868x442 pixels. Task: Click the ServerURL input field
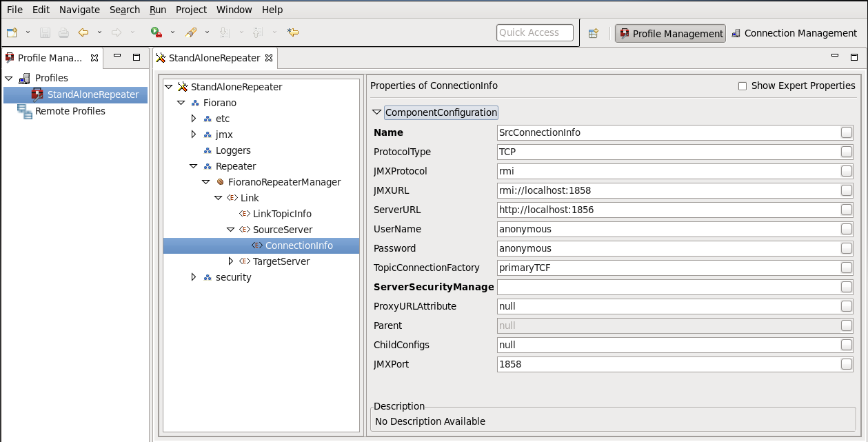pyautogui.click(x=667, y=210)
